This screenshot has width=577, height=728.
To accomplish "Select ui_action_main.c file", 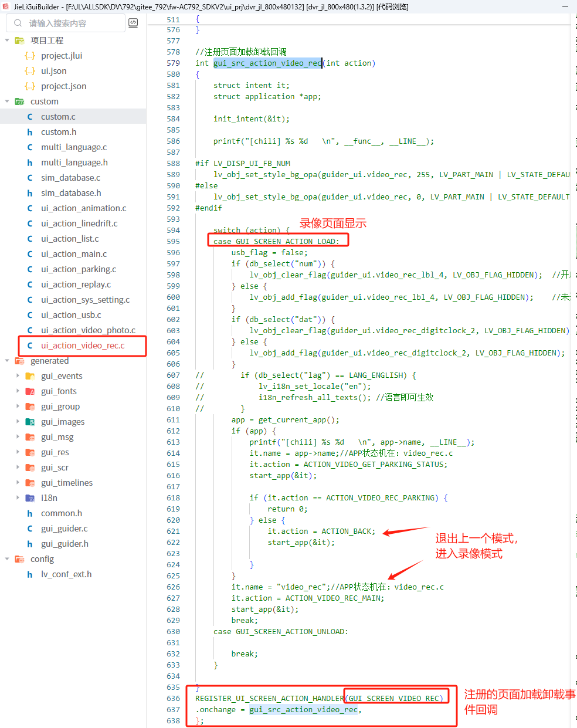I will [74, 254].
